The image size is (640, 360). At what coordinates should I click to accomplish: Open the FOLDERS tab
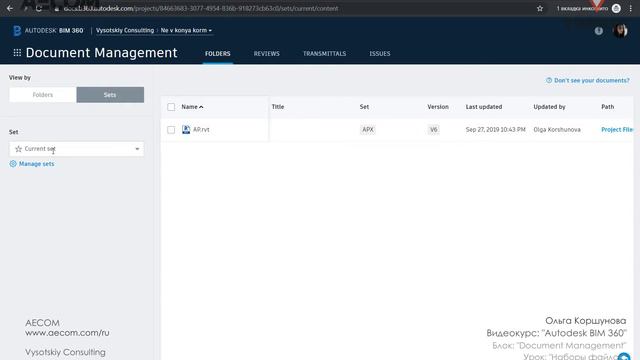(x=218, y=53)
